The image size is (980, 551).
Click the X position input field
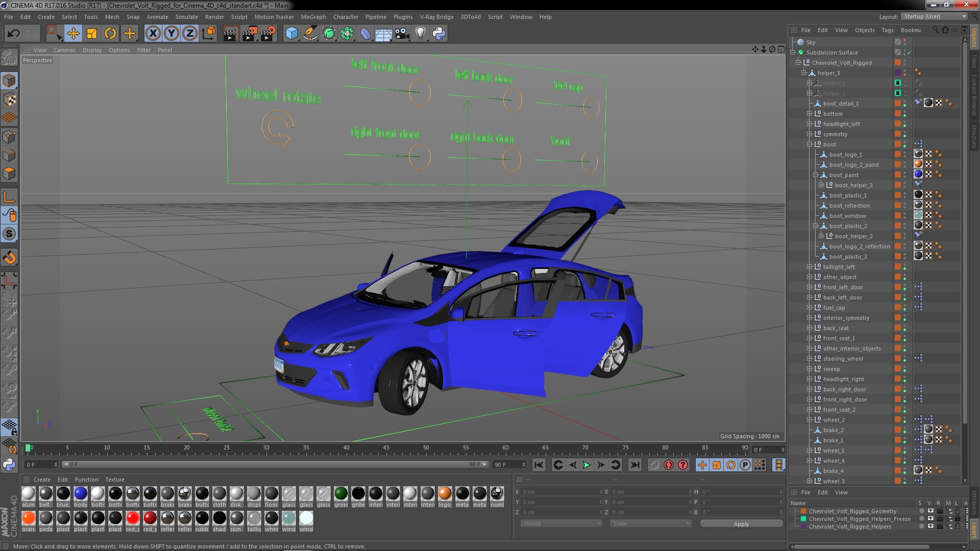[x=561, y=492]
